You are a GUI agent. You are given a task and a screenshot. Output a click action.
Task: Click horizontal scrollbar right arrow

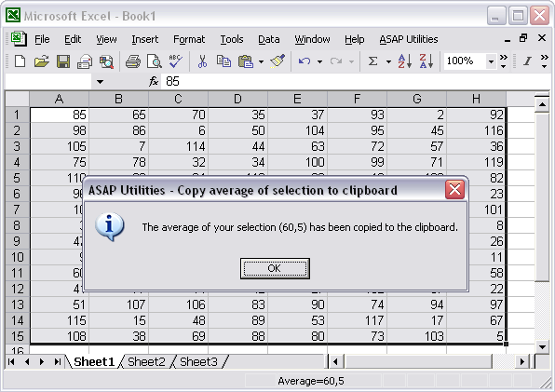point(521,361)
